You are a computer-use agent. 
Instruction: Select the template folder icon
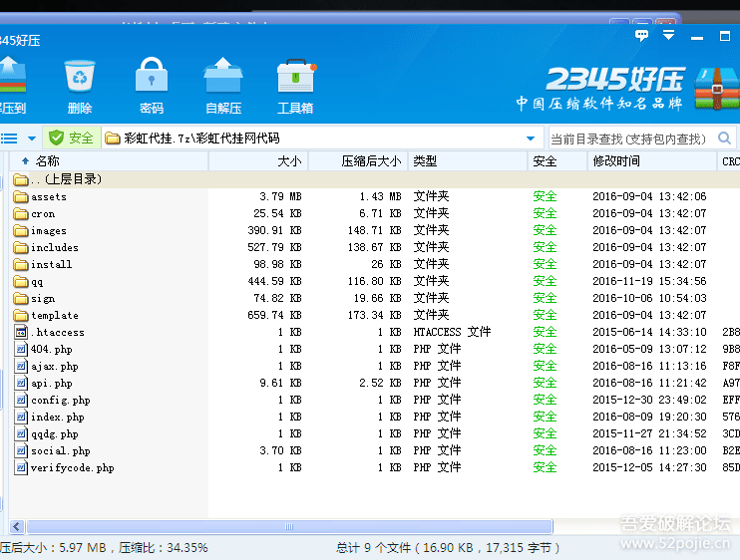[20, 315]
